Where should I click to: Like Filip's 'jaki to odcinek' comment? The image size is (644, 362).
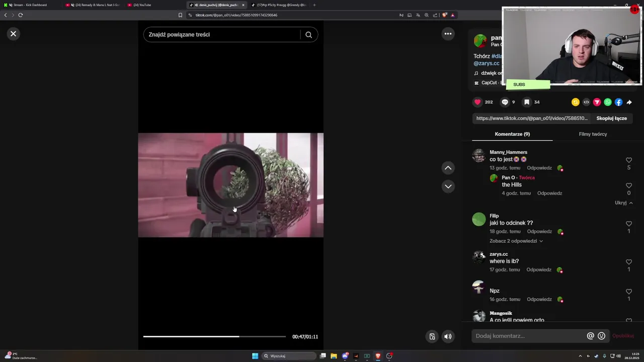628,224
